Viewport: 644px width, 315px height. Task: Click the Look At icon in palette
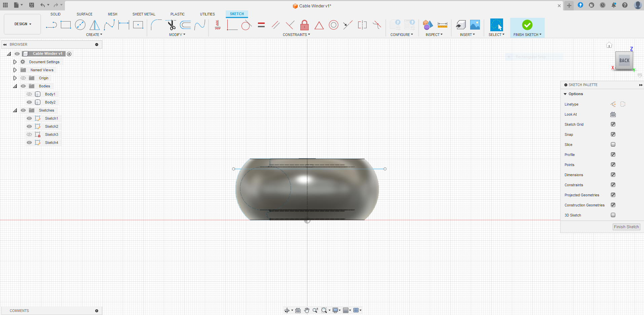point(613,114)
